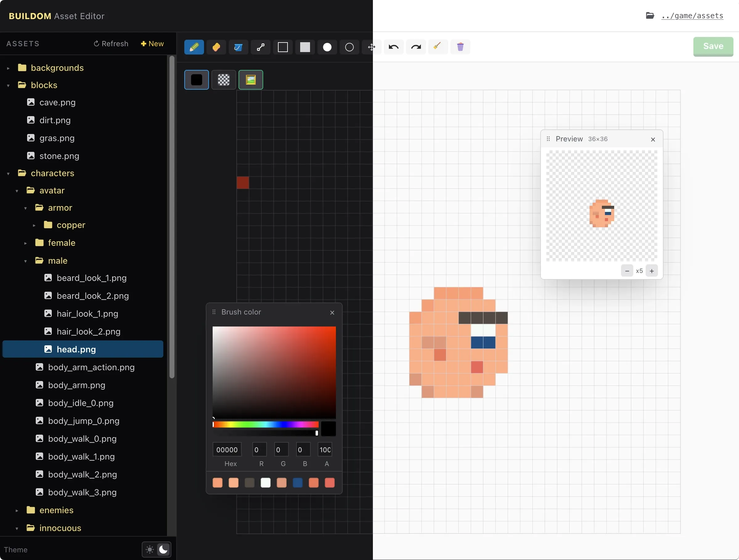Select the paint Bucket fill tool
The width and height of the screenshot is (739, 560).
[x=238, y=47]
